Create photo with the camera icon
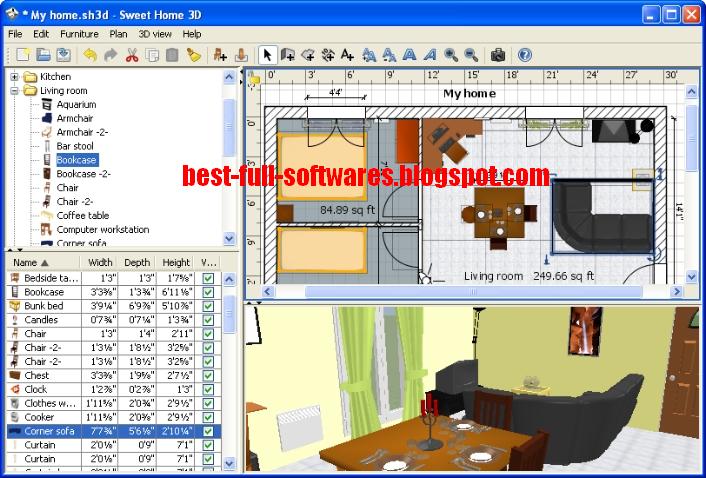This screenshot has height=478, width=706. (498, 55)
